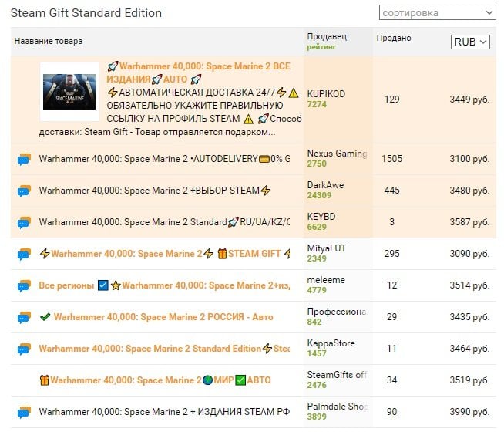Open seller KUPIKOD profile
The height and width of the screenshot is (432, 504).
(326, 94)
